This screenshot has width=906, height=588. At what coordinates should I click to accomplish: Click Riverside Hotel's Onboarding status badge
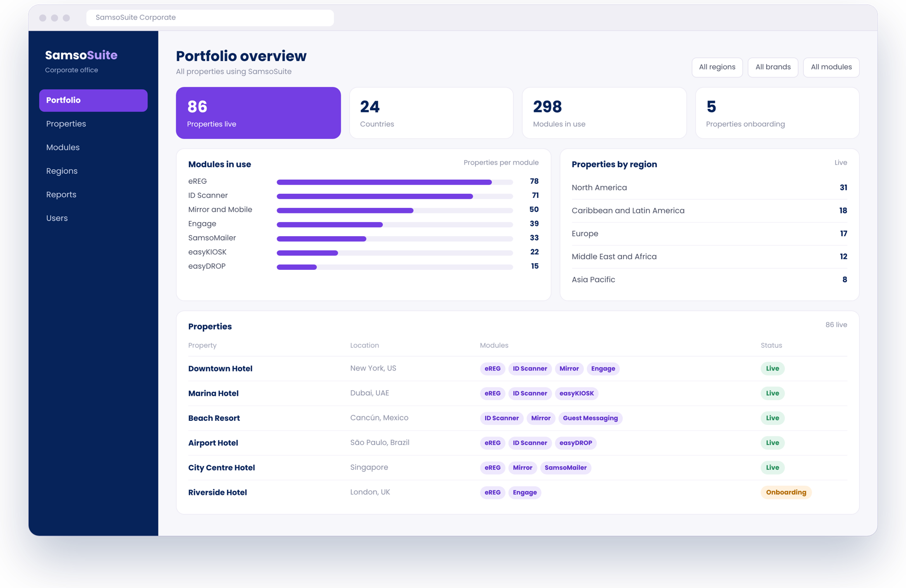[786, 492]
